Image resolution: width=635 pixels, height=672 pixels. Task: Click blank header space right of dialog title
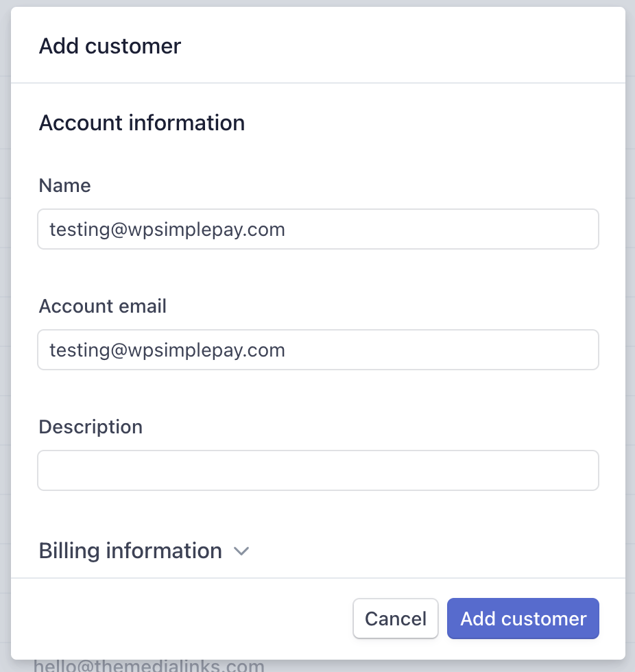click(x=411, y=46)
